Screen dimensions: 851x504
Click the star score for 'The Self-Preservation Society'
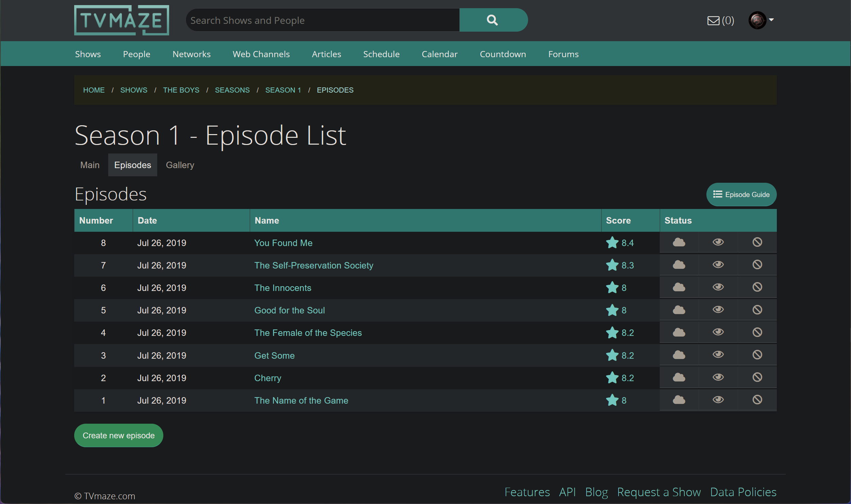click(619, 265)
